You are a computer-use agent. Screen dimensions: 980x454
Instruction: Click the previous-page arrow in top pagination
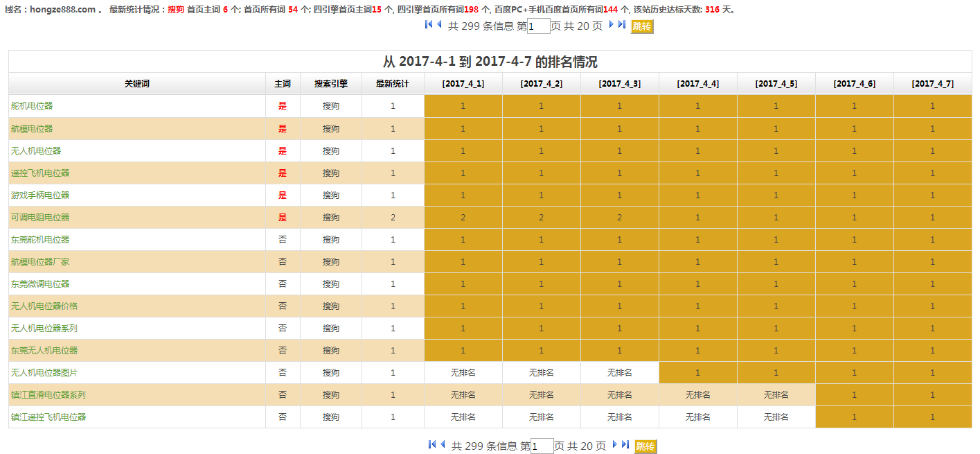point(439,25)
